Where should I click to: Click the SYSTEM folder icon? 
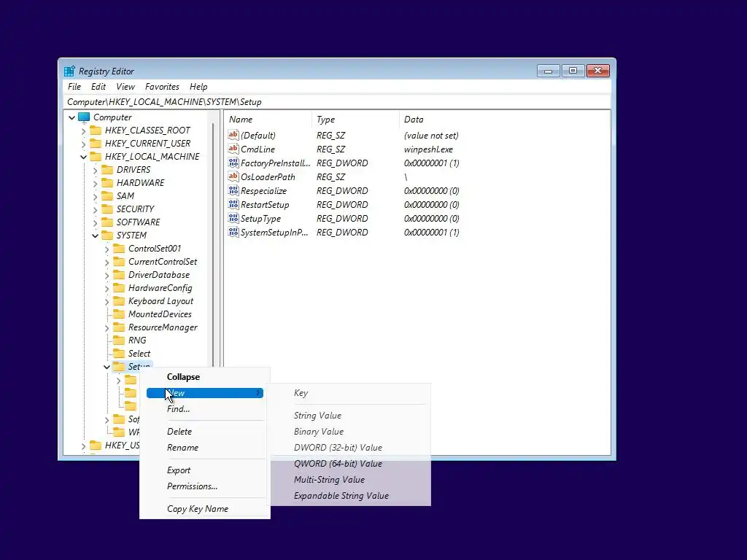coord(108,236)
